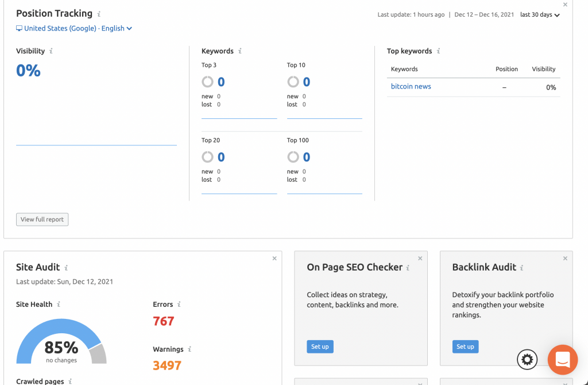Open the orange chat support widget
Viewport: 588px width, 385px height.
[562, 360]
